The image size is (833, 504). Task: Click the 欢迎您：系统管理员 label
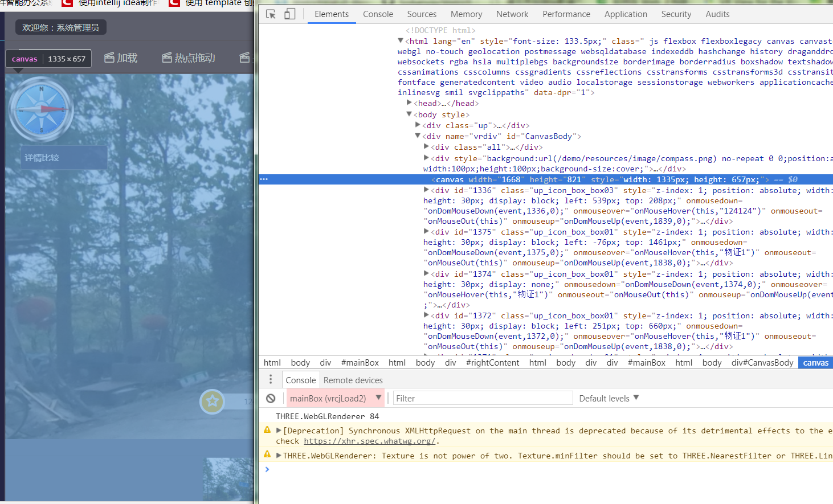60,27
